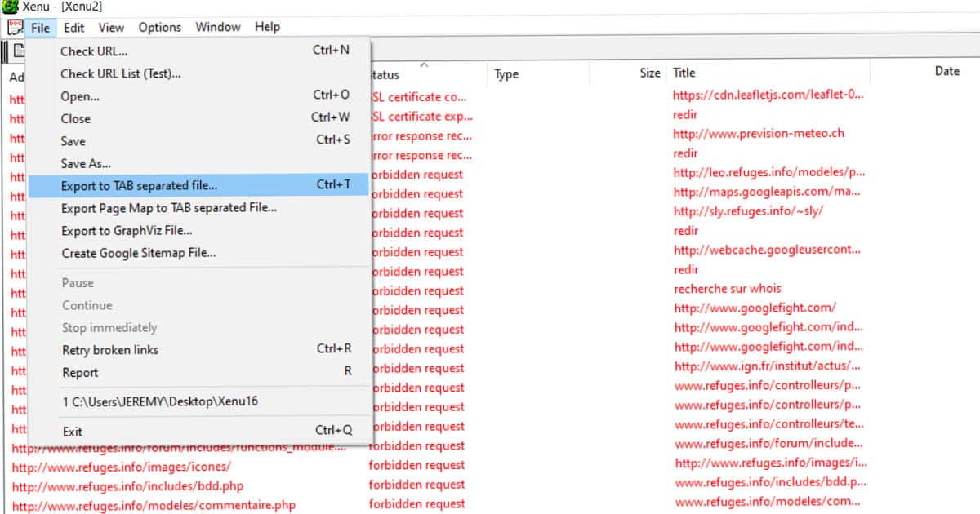The height and width of the screenshot is (514, 980).
Task: Open the View menu
Action: (x=112, y=27)
